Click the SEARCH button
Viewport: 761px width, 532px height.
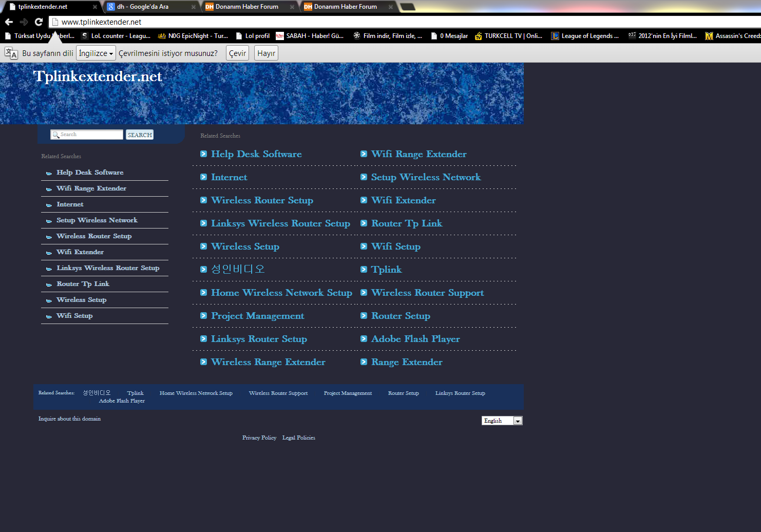(140, 135)
